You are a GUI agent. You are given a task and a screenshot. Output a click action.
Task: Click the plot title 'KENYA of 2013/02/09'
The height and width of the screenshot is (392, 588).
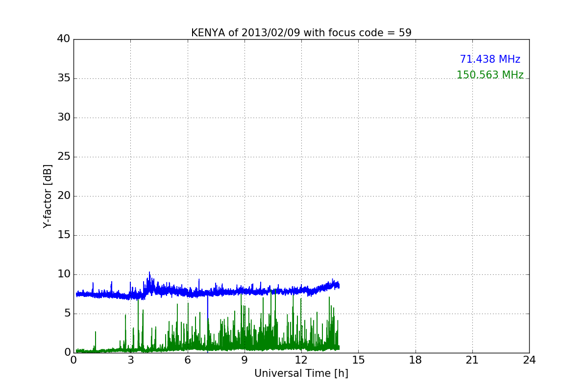point(301,33)
